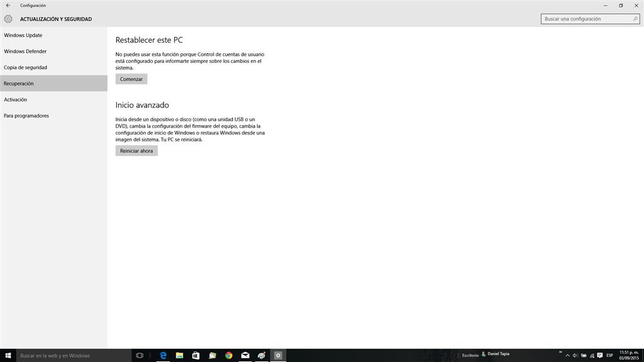Open the Action Center notifications icon
This screenshot has width=644, height=362.
pos(600,356)
